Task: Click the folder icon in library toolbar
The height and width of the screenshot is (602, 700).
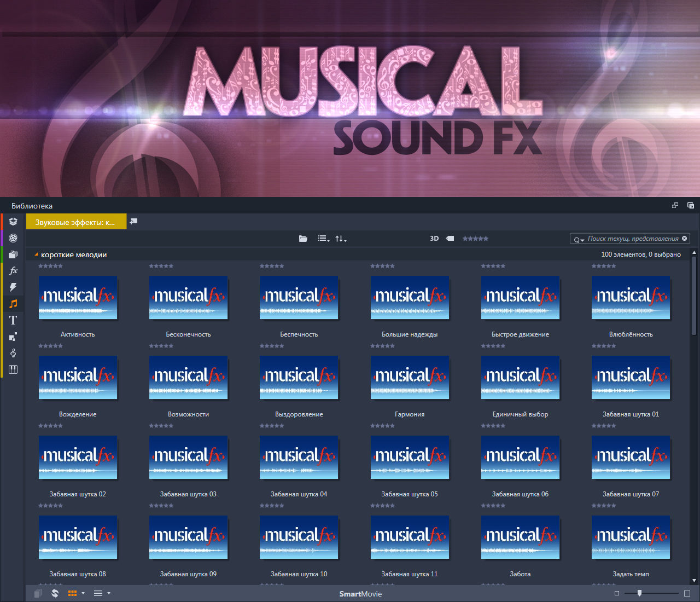Action: click(x=303, y=239)
